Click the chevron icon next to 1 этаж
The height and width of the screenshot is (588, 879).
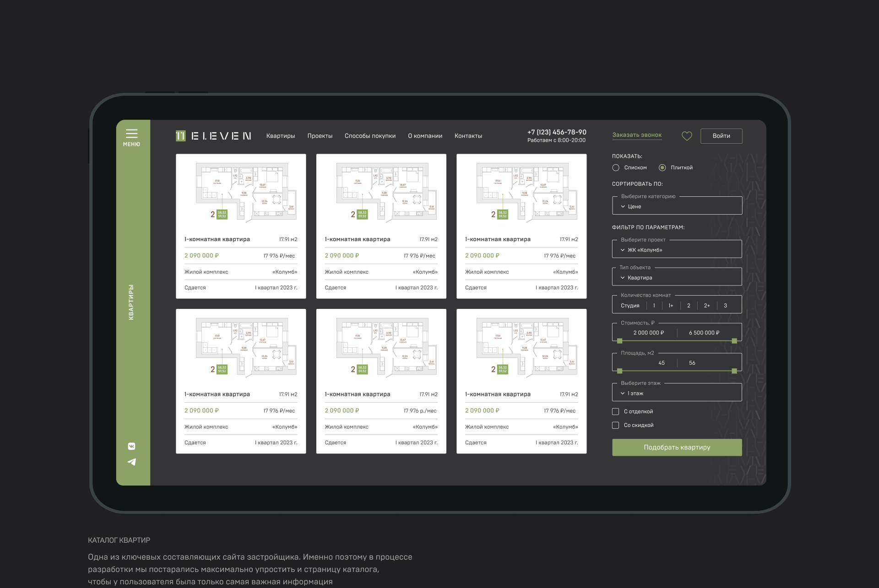pyautogui.click(x=623, y=394)
